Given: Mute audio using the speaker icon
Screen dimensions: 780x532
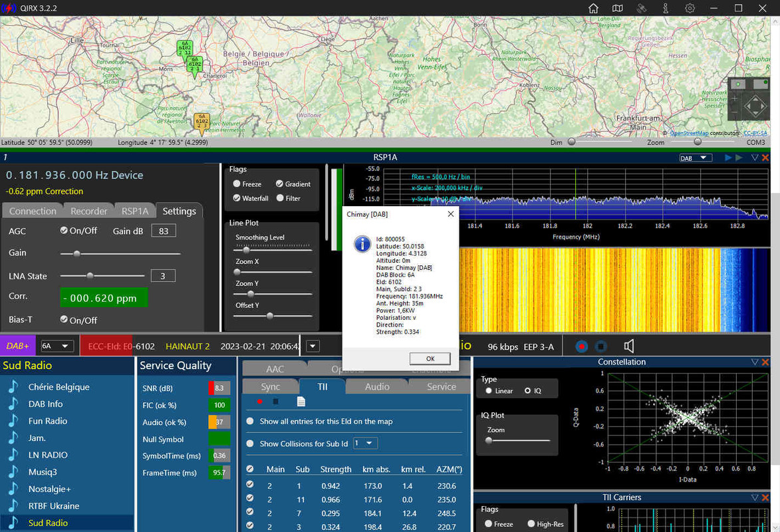Looking at the screenshot, I should 629,346.
